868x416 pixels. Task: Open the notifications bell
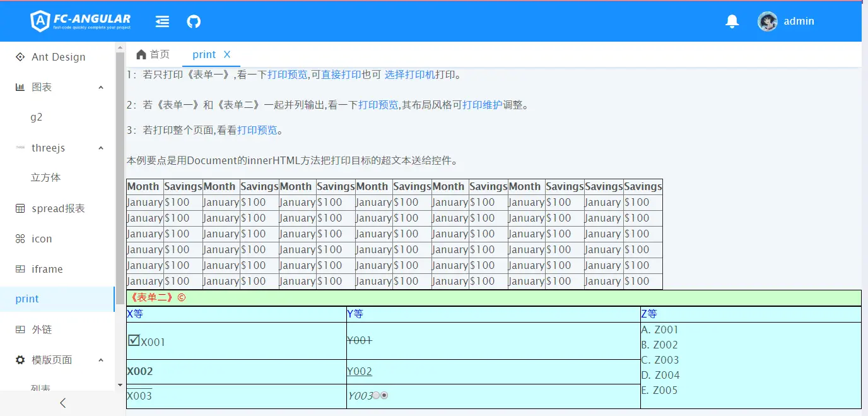point(732,21)
